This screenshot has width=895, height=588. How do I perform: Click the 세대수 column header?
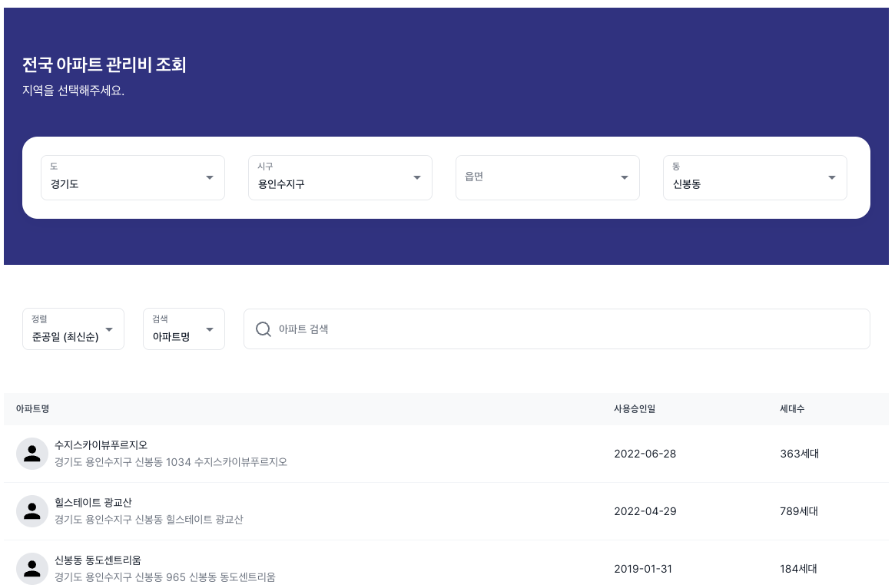coord(792,409)
